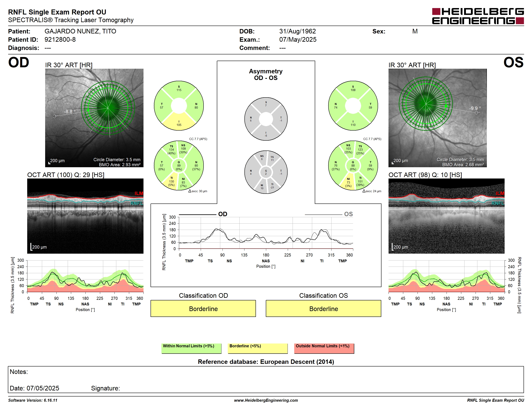Click the OD ILM red label

coord(139,193)
